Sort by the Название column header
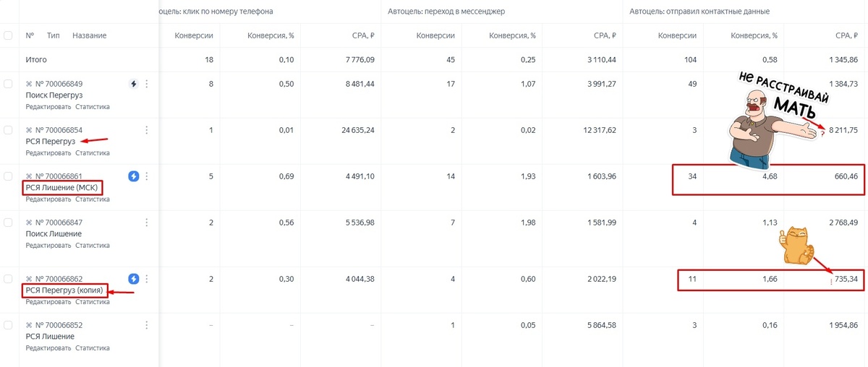868x367 pixels. point(90,35)
